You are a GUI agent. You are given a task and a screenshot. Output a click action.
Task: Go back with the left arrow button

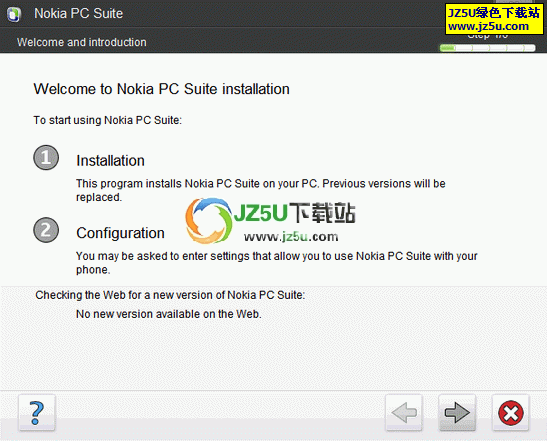[x=404, y=413]
